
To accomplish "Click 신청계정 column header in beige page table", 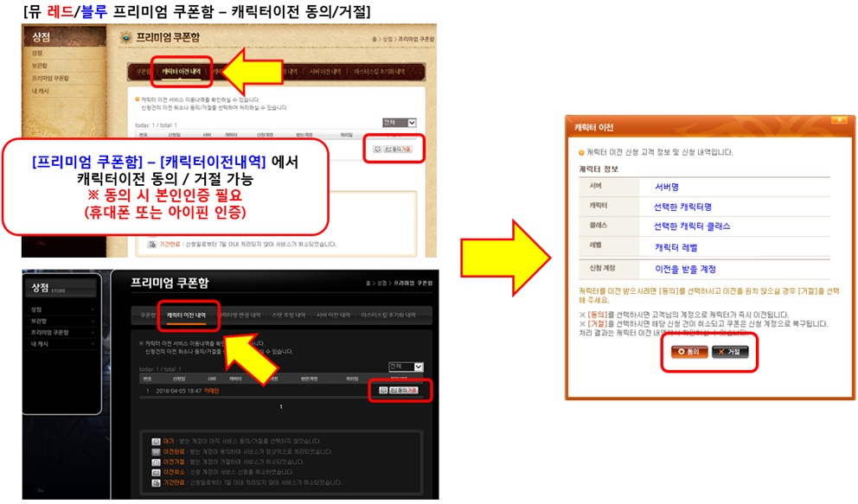I will (265, 135).
